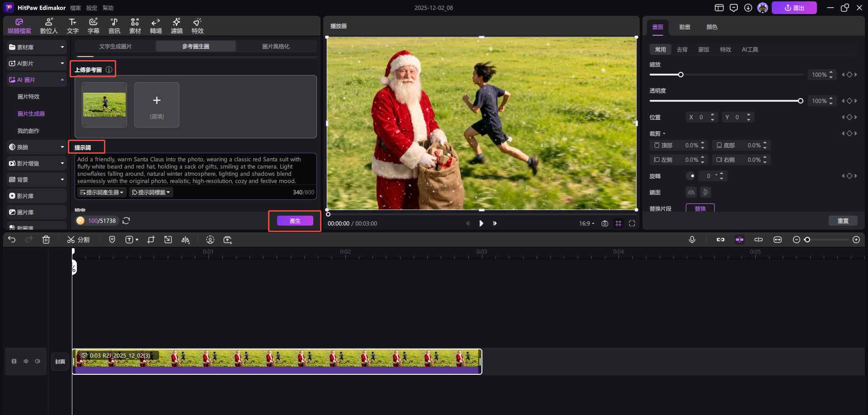The width and height of the screenshot is (868, 415).
Task: Open the 音訊 audio tool
Action: 114,26
